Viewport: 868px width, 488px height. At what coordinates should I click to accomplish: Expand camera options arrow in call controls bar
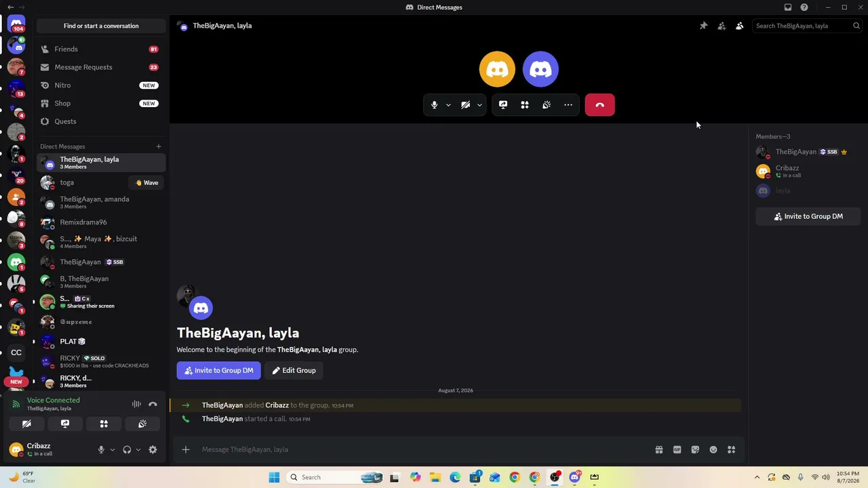[479, 105]
